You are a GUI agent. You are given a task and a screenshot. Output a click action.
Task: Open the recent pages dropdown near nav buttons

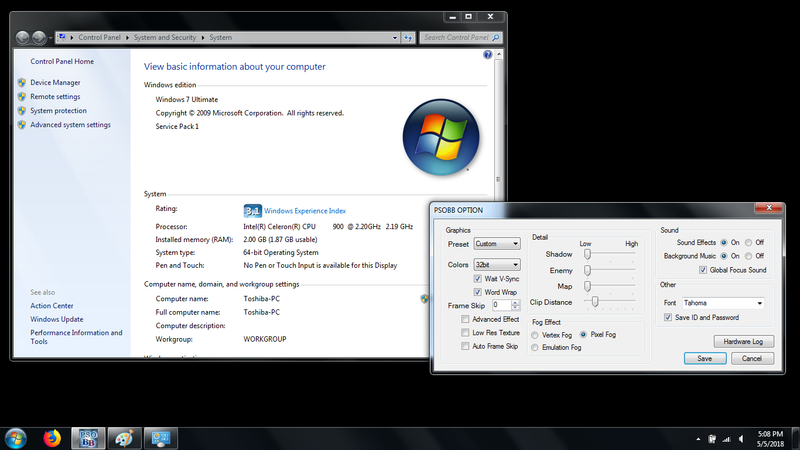51,38
